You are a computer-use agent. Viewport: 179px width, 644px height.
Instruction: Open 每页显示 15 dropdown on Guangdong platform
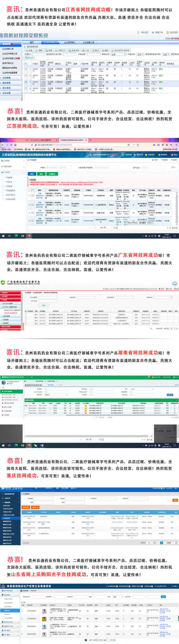[173, 329]
